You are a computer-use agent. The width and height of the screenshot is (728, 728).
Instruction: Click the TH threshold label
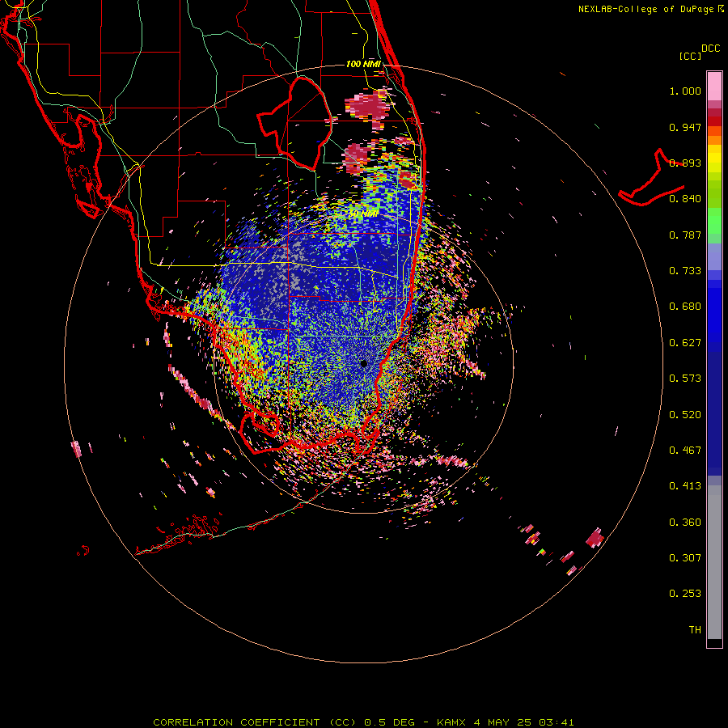point(695,629)
